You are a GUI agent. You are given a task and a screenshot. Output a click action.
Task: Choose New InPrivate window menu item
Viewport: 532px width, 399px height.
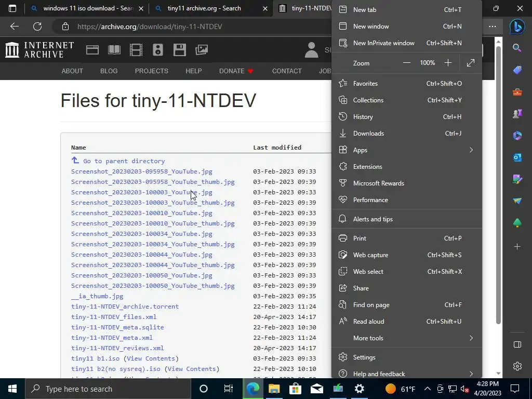tap(406, 43)
